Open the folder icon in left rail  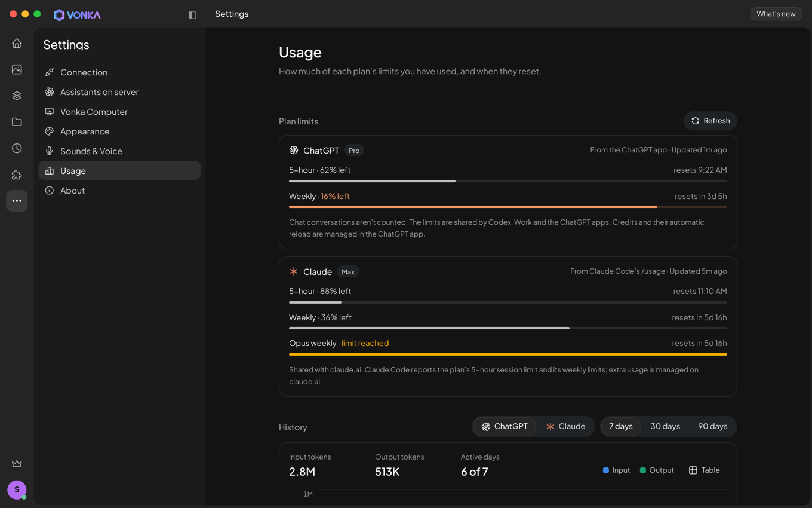coord(17,122)
